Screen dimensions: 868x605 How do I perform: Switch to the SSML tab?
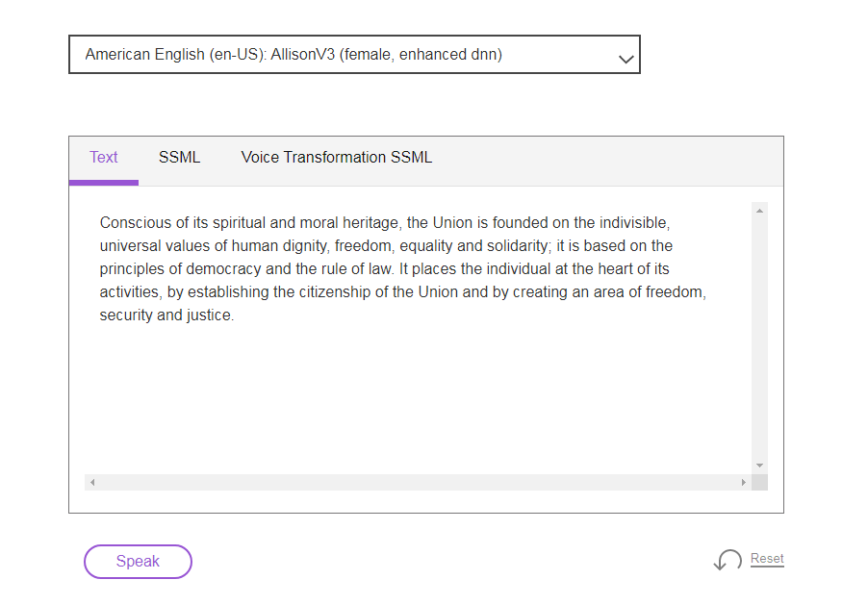179,158
